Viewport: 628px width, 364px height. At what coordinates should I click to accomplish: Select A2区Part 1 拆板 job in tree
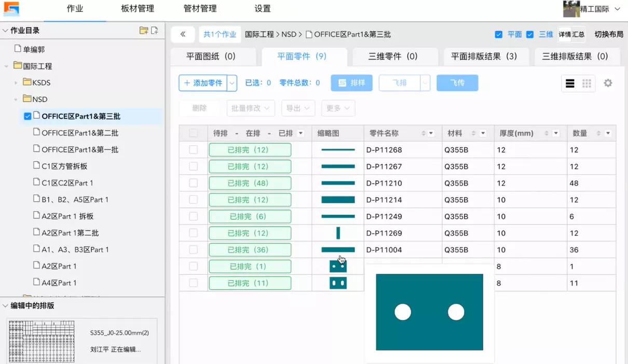point(67,216)
